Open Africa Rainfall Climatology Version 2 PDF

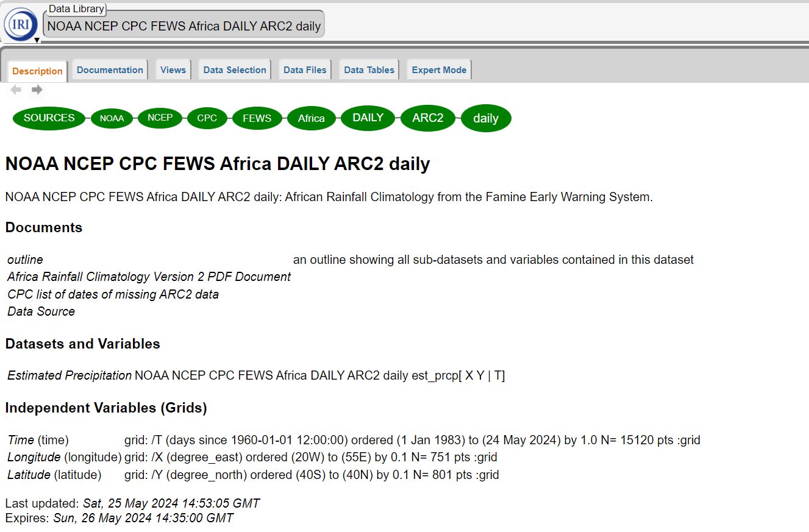(x=149, y=277)
